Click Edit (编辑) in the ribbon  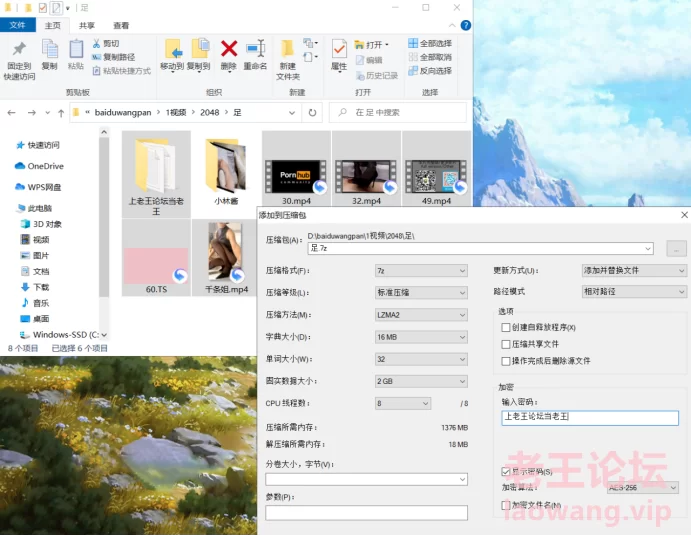[369, 60]
